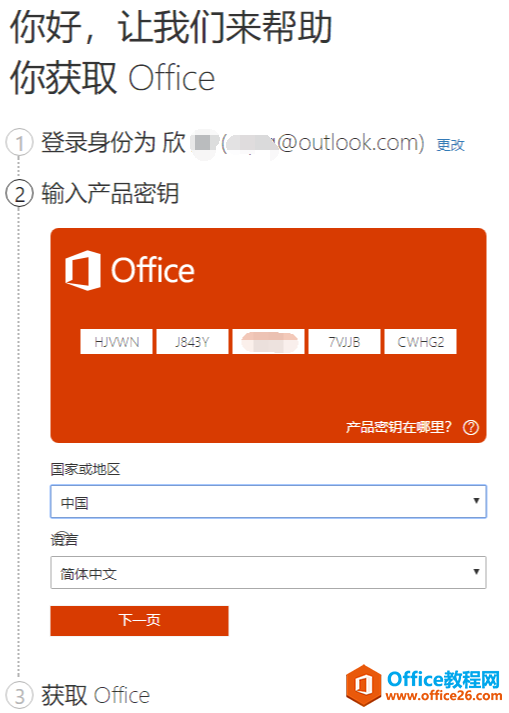This screenshot has width=509, height=713.
Task: Click the 下一页 button
Action: (139, 621)
